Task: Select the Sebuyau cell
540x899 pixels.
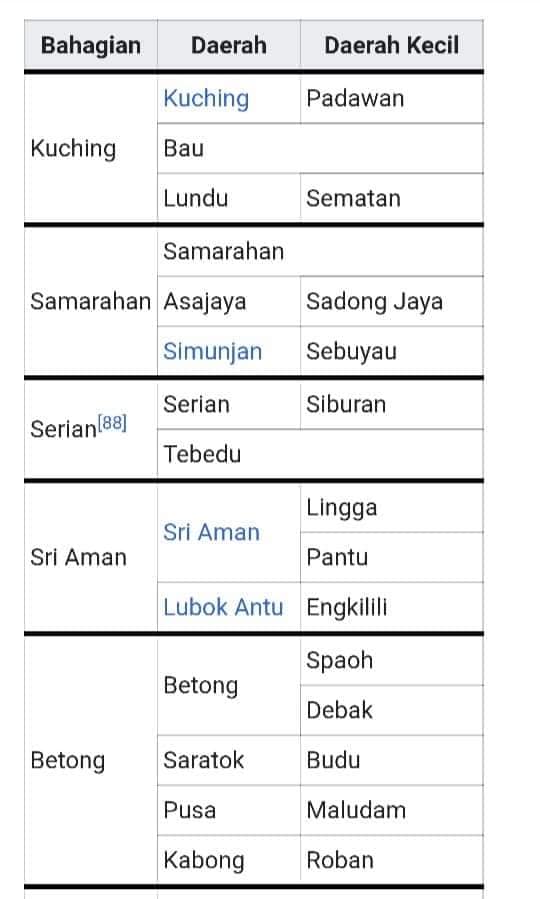Action: click(x=392, y=351)
